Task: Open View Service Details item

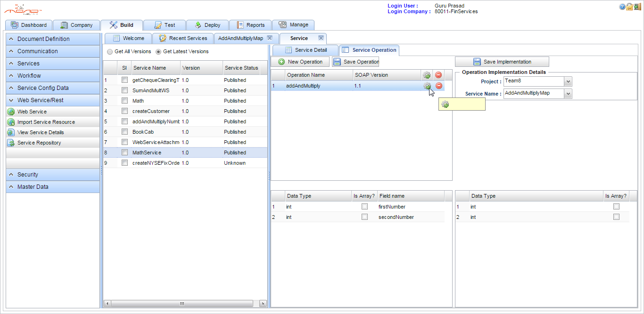Action: coord(40,132)
